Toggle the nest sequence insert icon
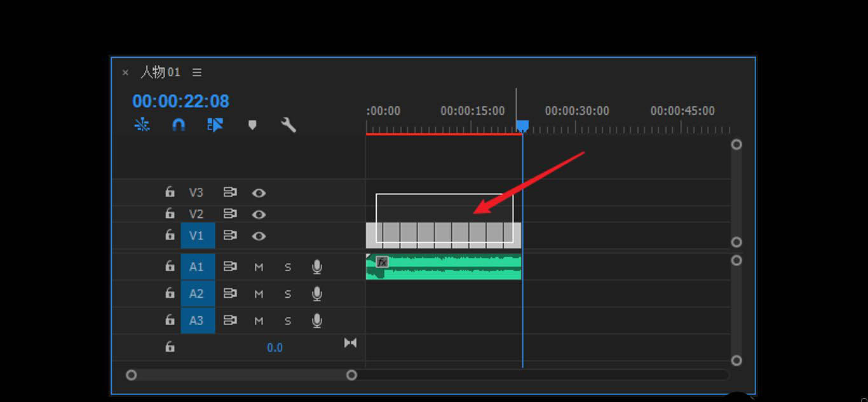The height and width of the screenshot is (402, 868). point(142,125)
